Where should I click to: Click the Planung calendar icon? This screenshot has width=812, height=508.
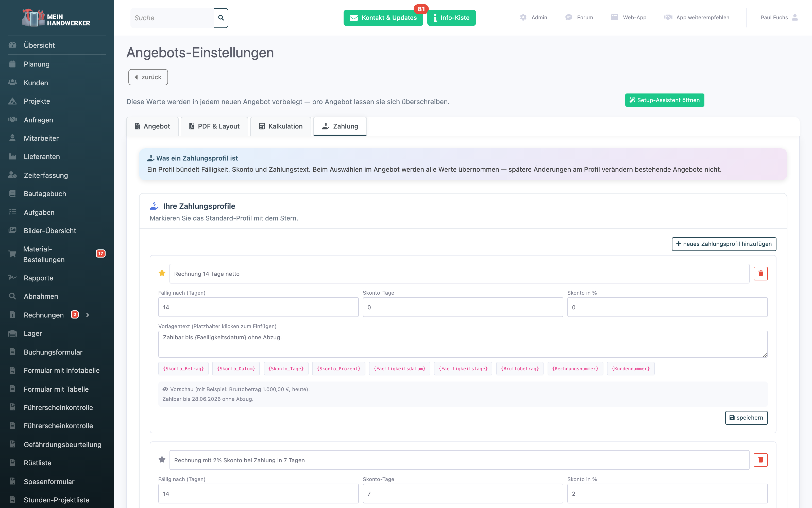click(12, 64)
